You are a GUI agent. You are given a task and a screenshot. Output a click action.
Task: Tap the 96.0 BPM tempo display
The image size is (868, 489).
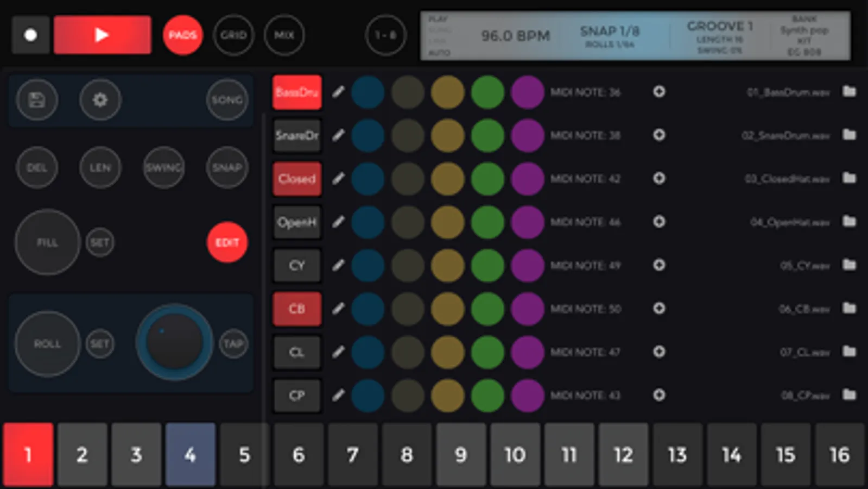[515, 36]
